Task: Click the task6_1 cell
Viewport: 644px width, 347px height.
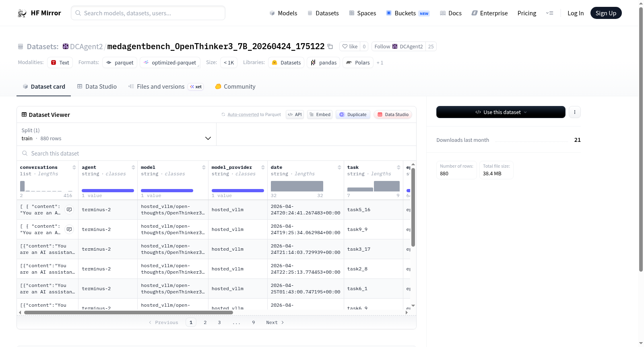Action: [373, 289]
